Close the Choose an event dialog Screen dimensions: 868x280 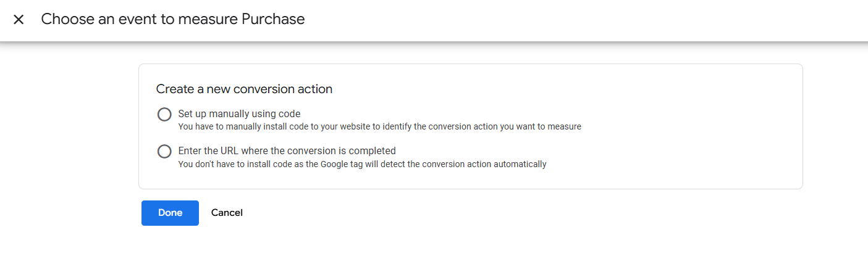click(x=19, y=19)
